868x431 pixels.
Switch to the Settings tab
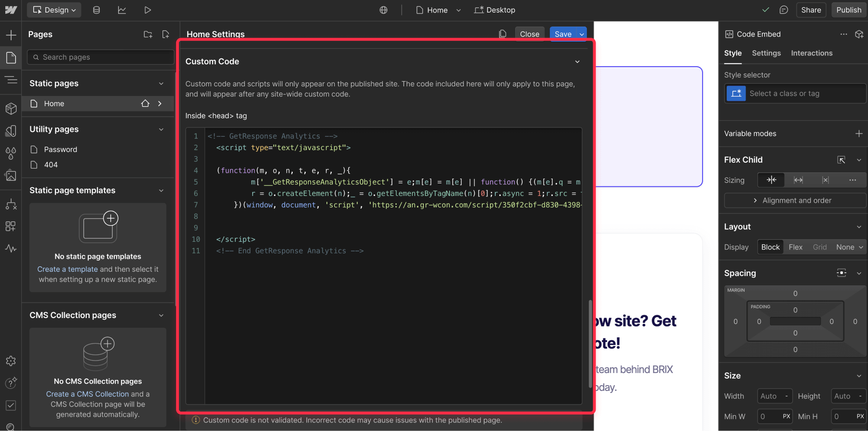pos(766,53)
